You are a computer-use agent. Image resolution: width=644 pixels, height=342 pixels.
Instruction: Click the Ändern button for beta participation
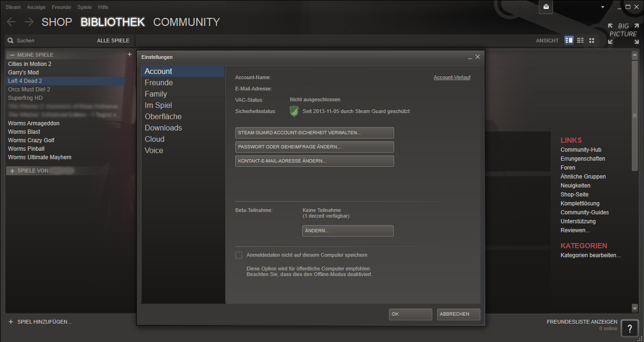pyautogui.click(x=347, y=231)
